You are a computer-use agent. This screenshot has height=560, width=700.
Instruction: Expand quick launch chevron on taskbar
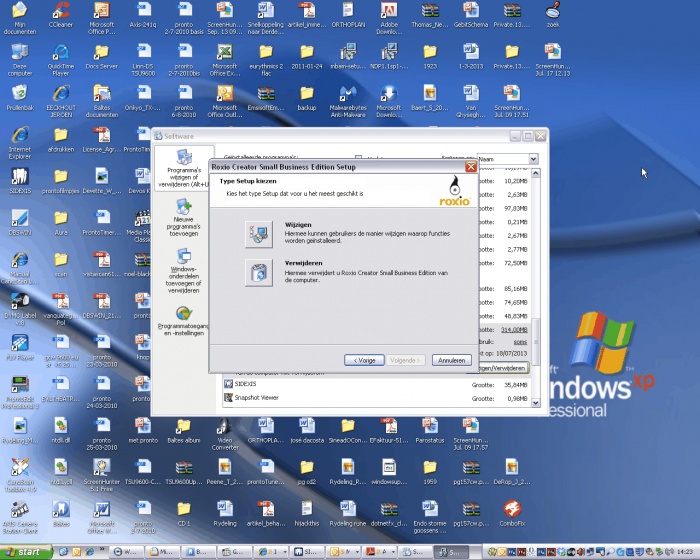[102, 549]
